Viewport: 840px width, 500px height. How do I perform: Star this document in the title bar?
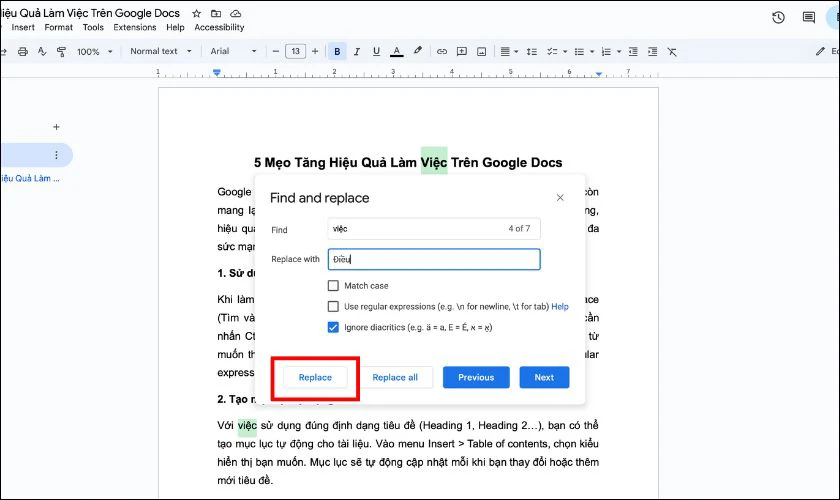(x=197, y=13)
